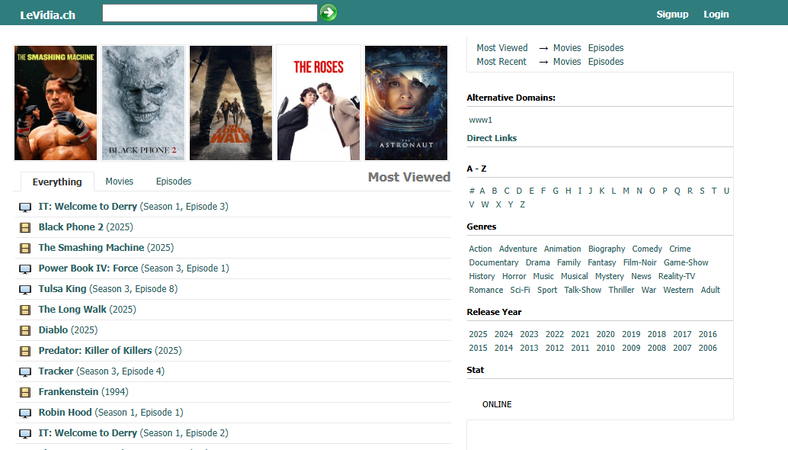788x450 pixels.
Task: Focus the search input field
Action: point(209,13)
